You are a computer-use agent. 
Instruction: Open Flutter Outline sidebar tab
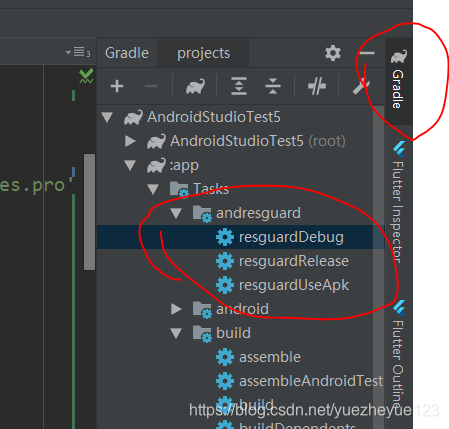click(399, 353)
